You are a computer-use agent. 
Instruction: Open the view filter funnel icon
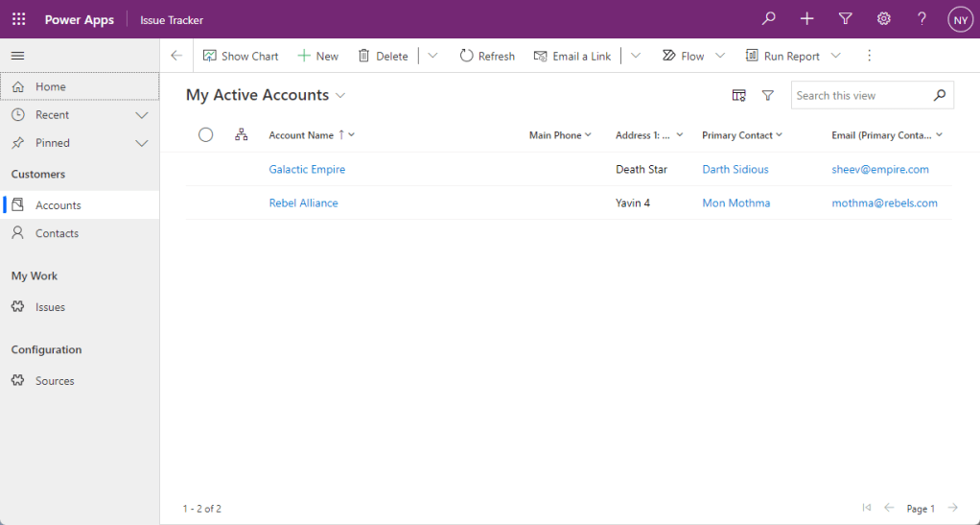(x=767, y=95)
